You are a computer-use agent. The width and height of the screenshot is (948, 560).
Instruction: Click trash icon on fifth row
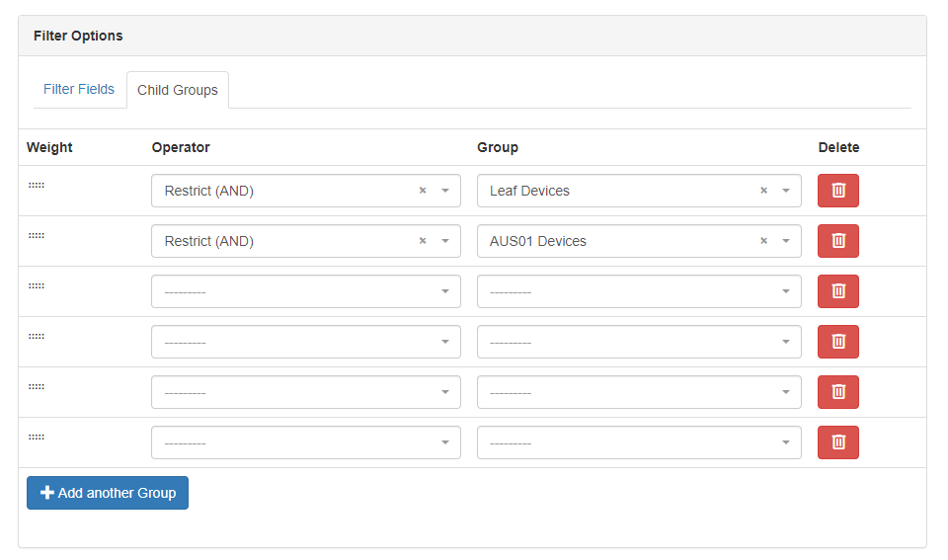pyautogui.click(x=837, y=392)
